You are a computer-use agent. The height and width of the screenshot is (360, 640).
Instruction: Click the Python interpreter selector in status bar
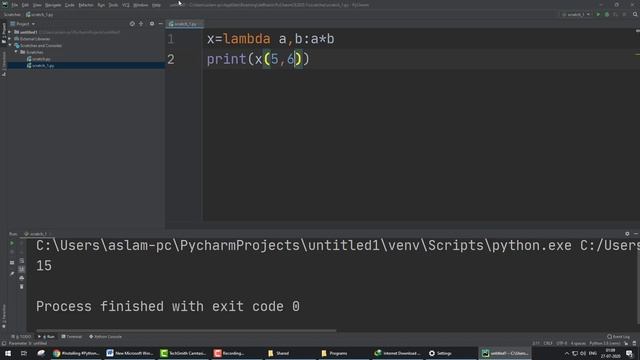tap(605, 344)
